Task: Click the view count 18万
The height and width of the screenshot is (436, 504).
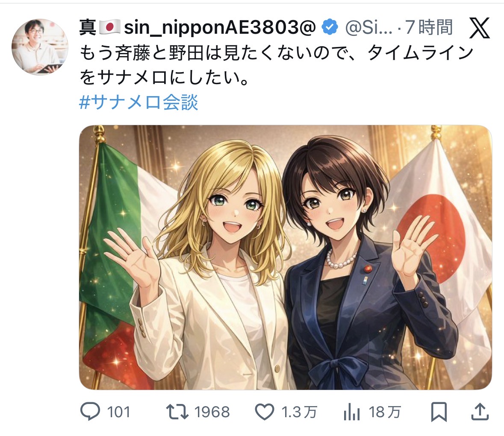Action: point(385,412)
